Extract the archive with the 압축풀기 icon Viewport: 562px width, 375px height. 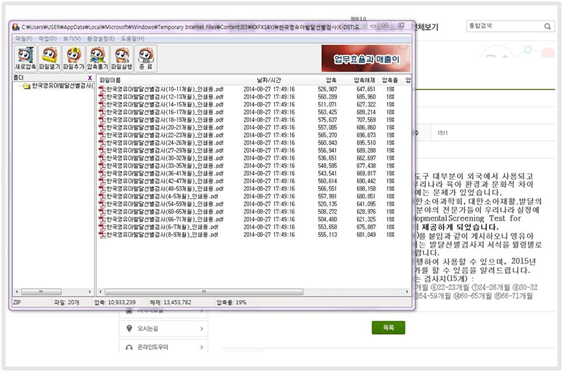pos(97,58)
